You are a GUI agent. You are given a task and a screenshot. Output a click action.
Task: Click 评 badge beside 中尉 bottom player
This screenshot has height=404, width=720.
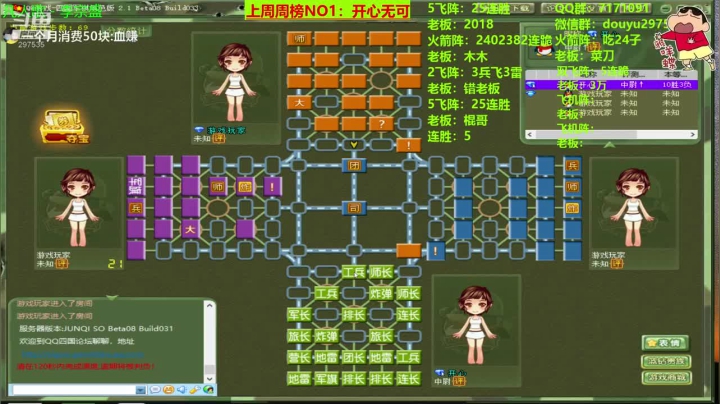click(459, 382)
